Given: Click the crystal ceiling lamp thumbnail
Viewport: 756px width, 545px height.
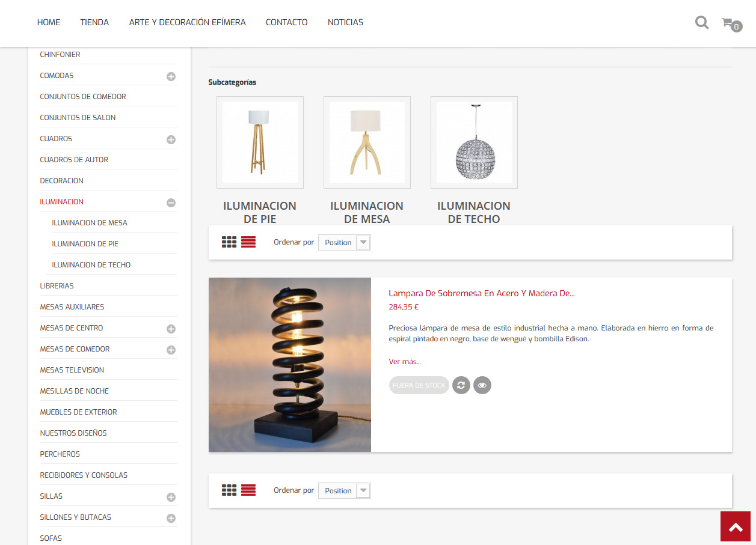Looking at the screenshot, I should [x=474, y=142].
